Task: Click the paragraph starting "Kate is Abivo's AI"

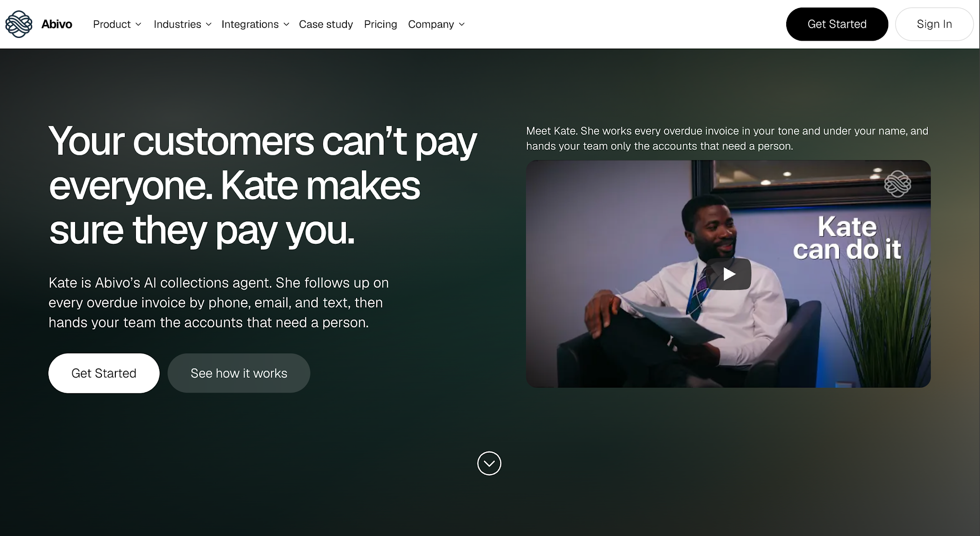Action: (x=219, y=303)
